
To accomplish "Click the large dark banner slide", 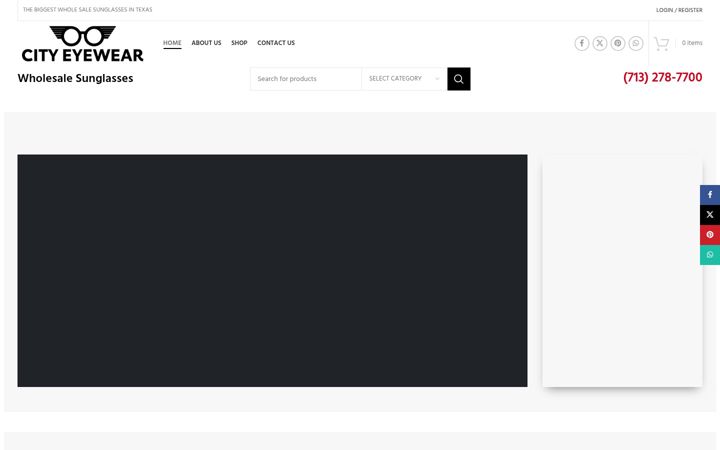I will pos(272,270).
